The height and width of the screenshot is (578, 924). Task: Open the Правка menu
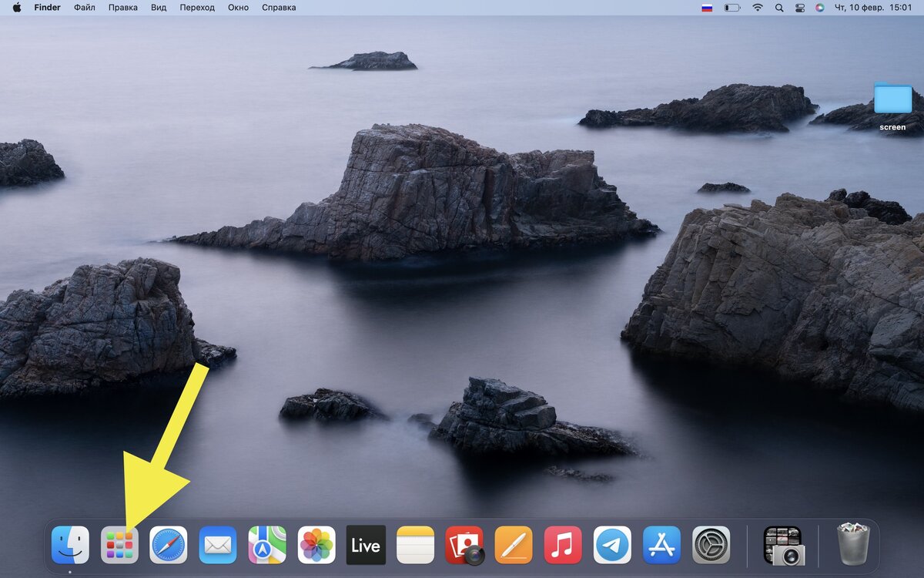click(123, 8)
